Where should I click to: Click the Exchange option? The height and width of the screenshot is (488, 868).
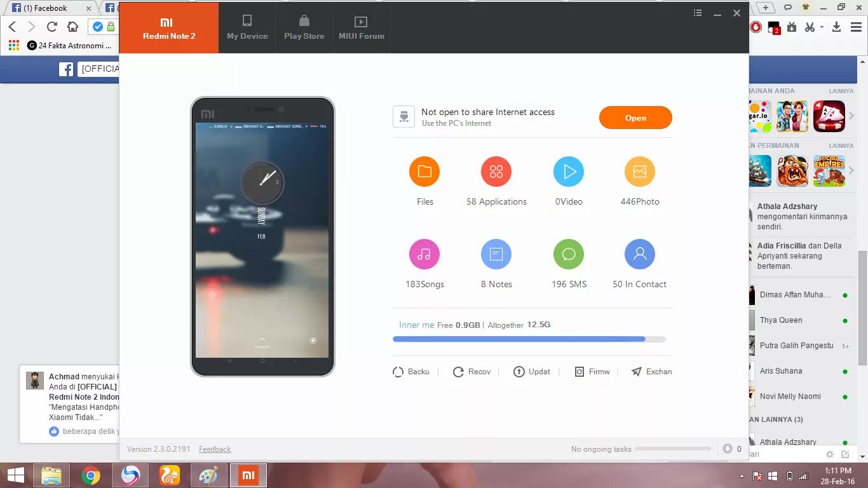(651, 372)
